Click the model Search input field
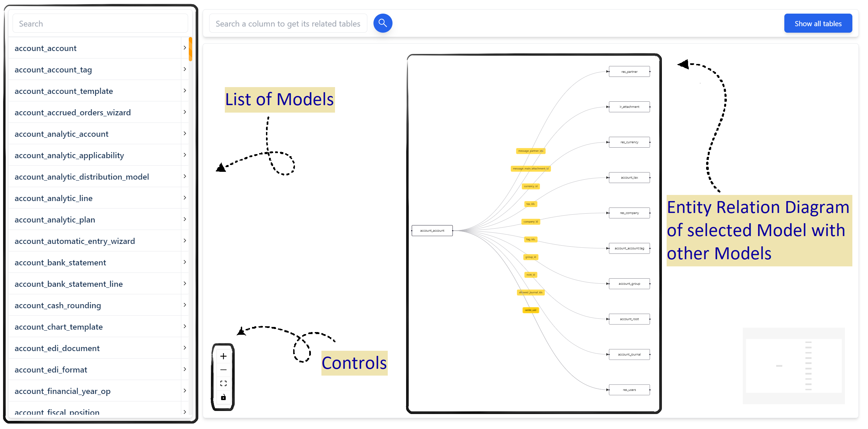Viewport: 868px width, 429px height. 100,23
